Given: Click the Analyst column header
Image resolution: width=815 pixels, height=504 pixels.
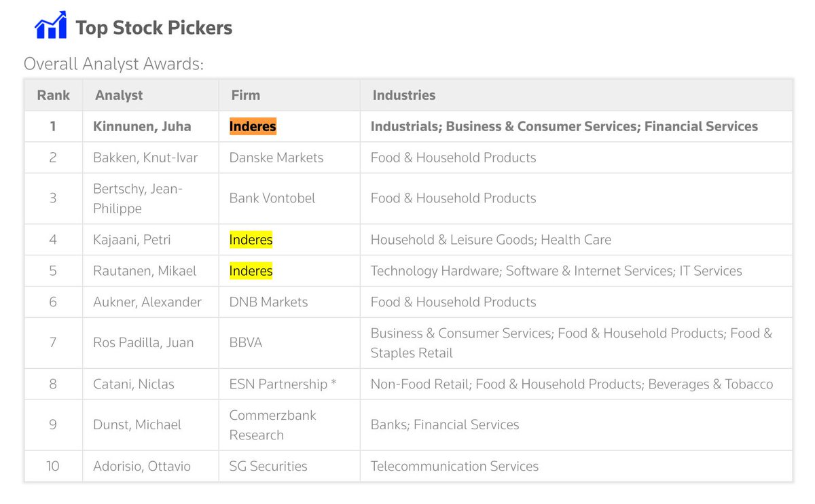Looking at the screenshot, I should (119, 95).
